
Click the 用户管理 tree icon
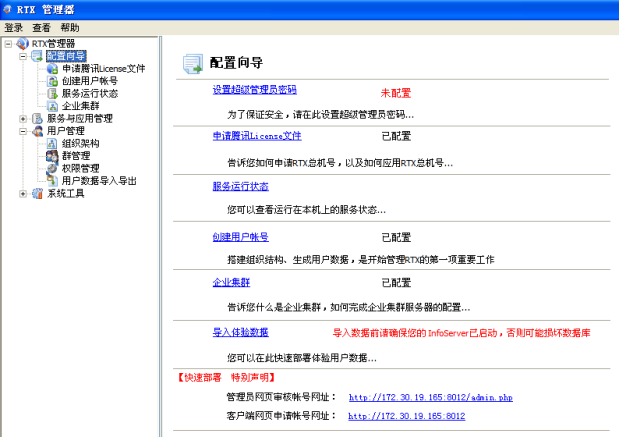point(37,131)
